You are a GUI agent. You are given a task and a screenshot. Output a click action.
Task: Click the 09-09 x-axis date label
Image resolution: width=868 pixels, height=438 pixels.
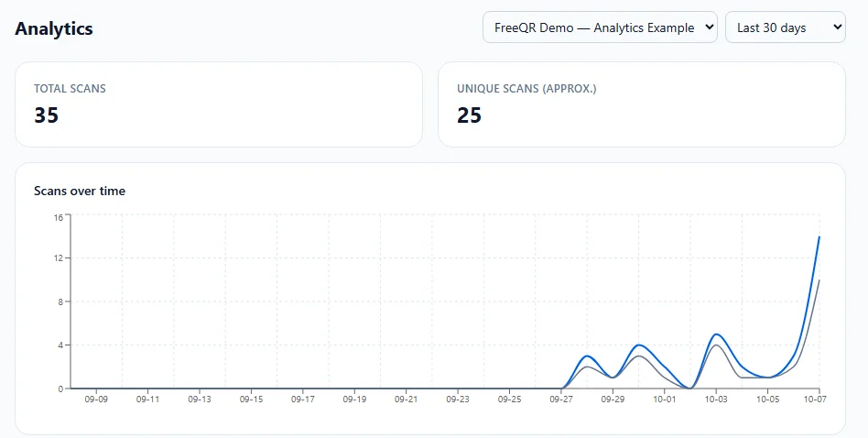(96, 400)
